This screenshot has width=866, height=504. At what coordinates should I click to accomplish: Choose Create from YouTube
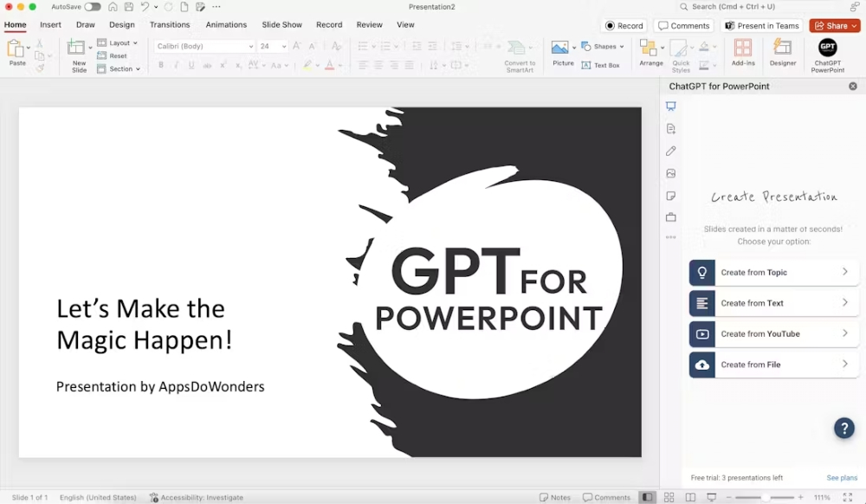coord(773,334)
